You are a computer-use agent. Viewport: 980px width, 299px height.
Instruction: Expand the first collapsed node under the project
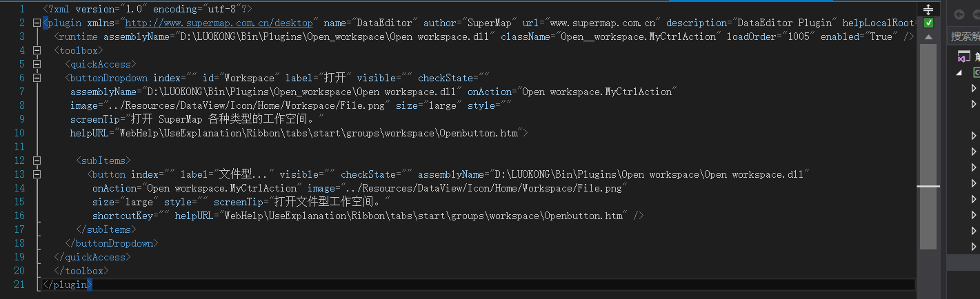click(974, 88)
